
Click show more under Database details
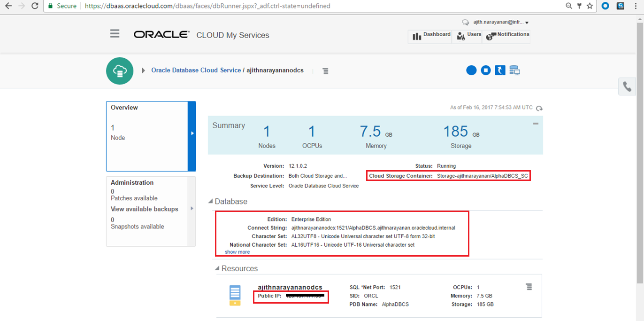[x=237, y=252]
